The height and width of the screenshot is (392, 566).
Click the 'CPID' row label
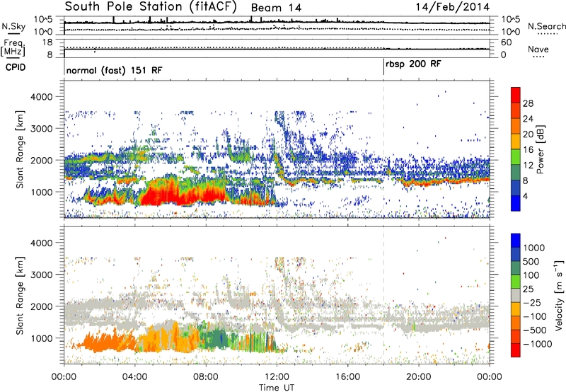pyautogui.click(x=16, y=67)
